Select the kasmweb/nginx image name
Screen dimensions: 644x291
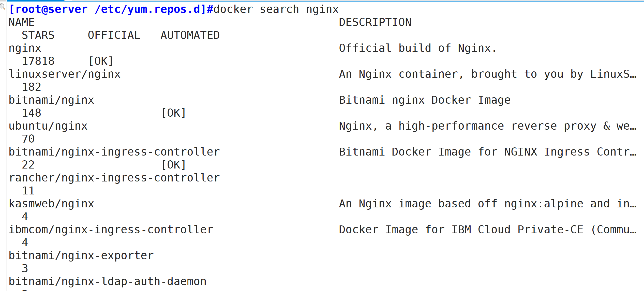click(x=51, y=204)
